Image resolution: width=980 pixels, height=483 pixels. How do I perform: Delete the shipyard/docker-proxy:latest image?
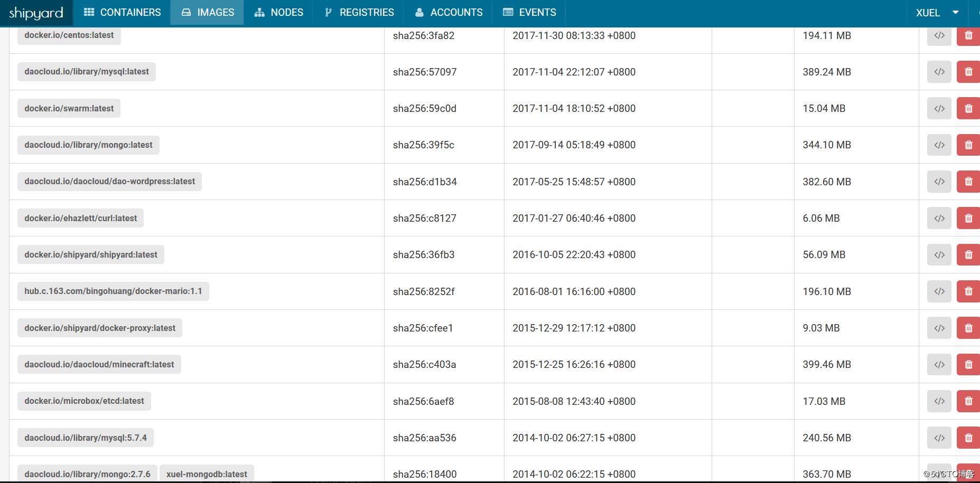click(968, 328)
